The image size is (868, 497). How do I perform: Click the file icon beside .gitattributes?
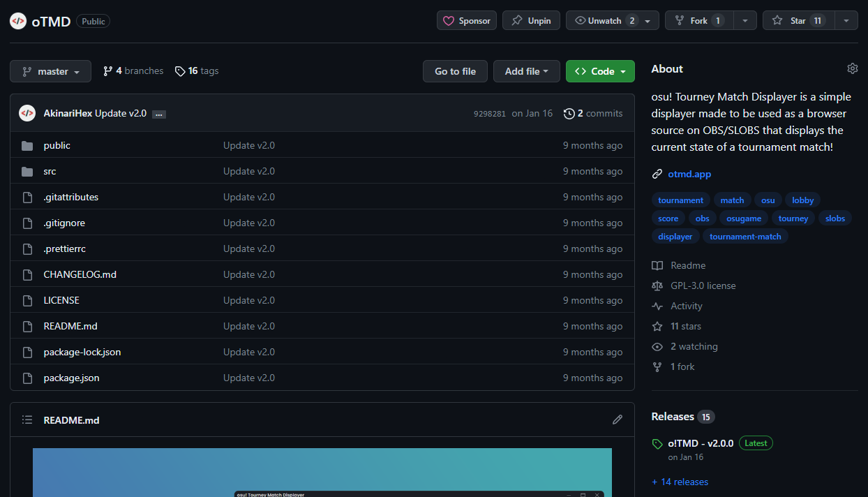pos(28,197)
